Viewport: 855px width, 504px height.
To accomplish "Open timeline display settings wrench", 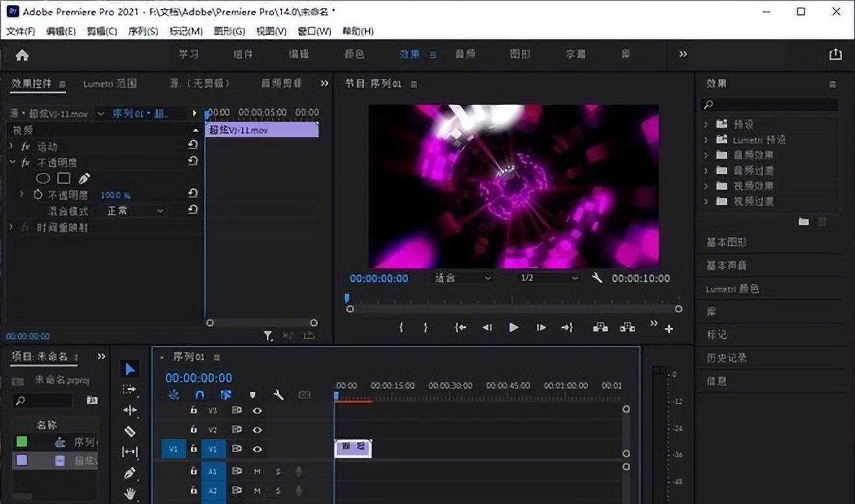I will 278,395.
